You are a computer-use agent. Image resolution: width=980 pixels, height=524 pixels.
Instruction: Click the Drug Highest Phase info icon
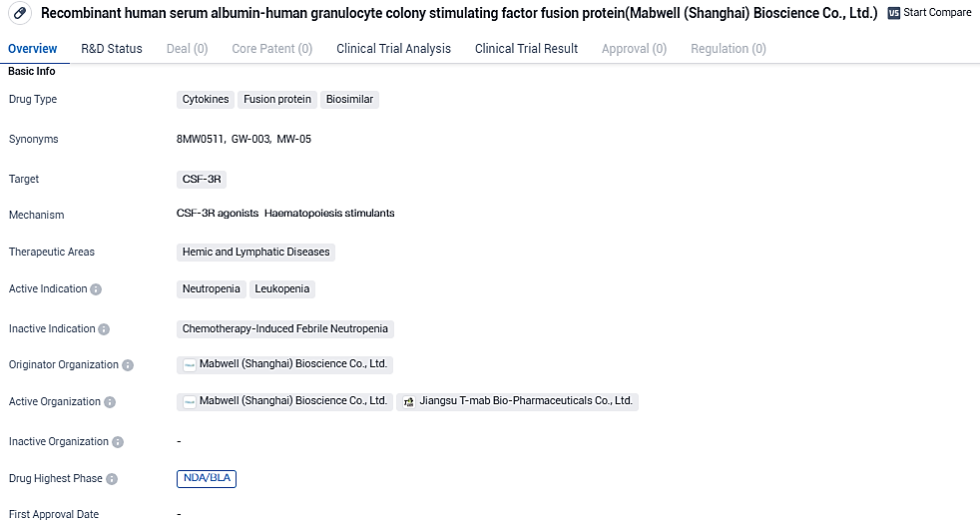pyautogui.click(x=112, y=479)
